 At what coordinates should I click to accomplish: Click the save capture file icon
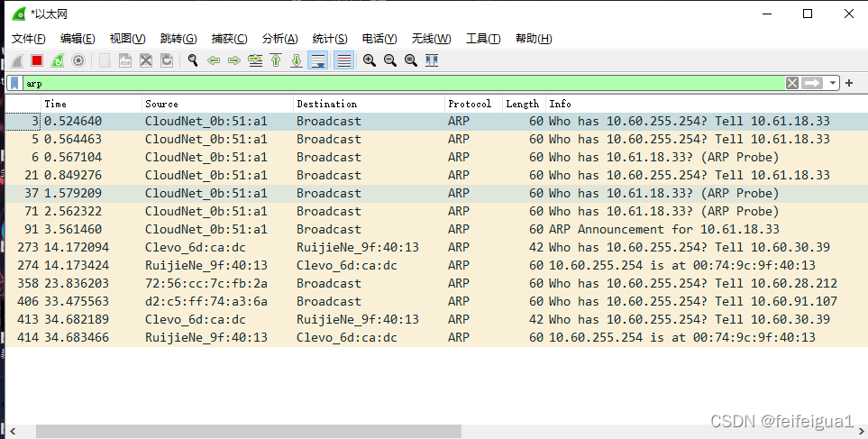[125, 60]
